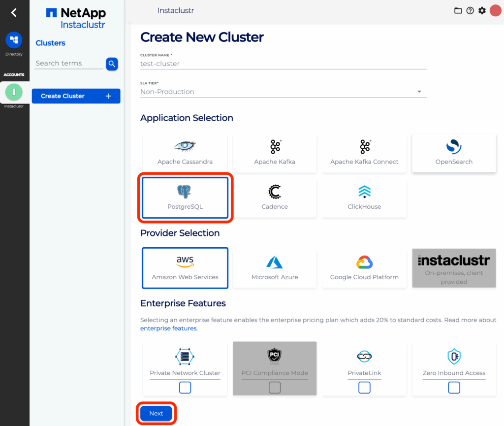
Task: Pick Apache Kafka Connect
Action: point(364,153)
